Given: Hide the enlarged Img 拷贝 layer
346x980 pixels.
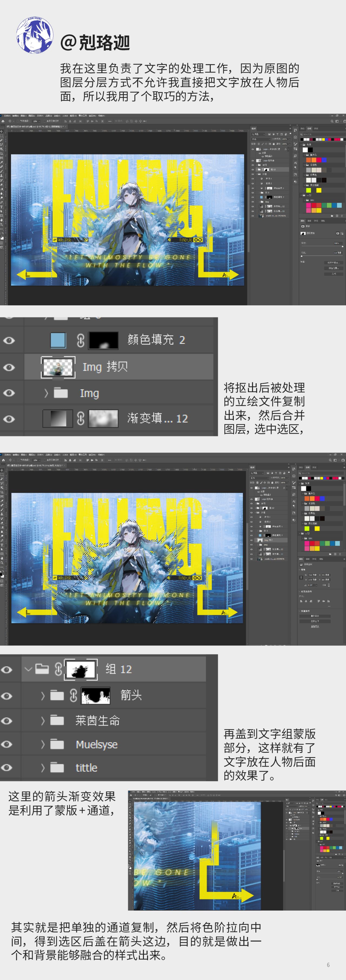Looking at the screenshot, I should coord(9,367).
